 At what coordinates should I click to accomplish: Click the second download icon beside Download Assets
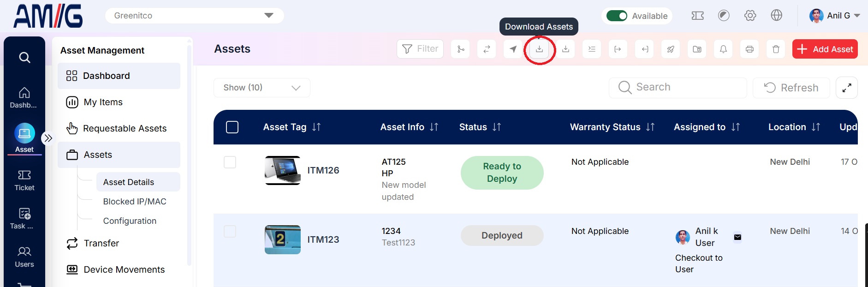(x=565, y=49)
